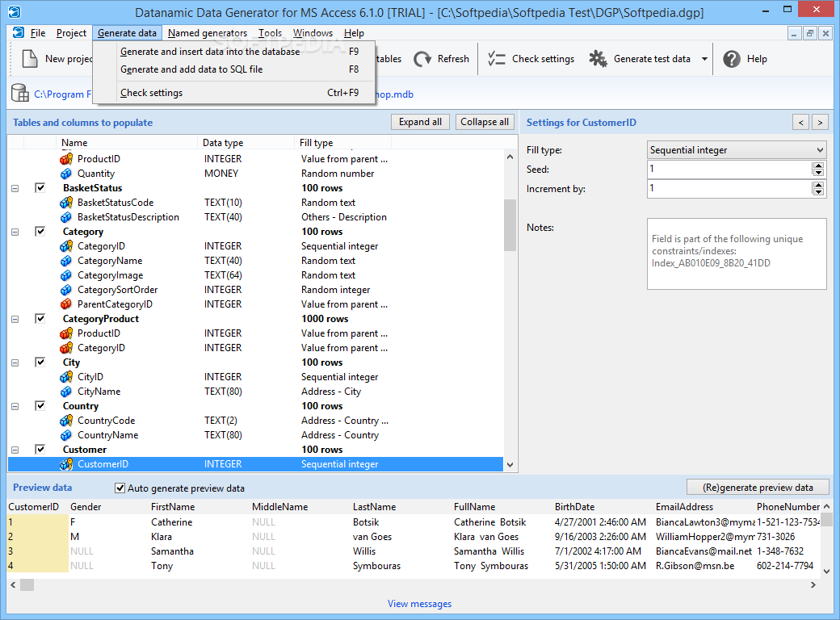
Task: Click (Re)generate preview data button
Action: [758, 488]
